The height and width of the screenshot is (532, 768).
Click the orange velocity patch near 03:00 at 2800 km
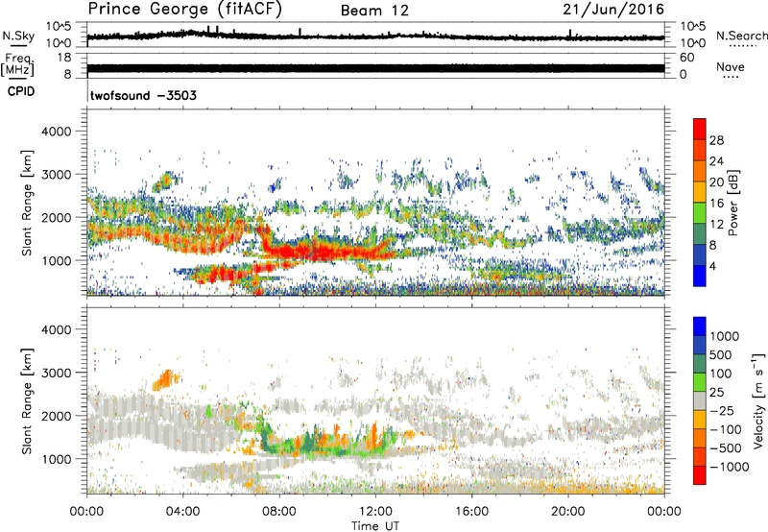tap(165, 379)
